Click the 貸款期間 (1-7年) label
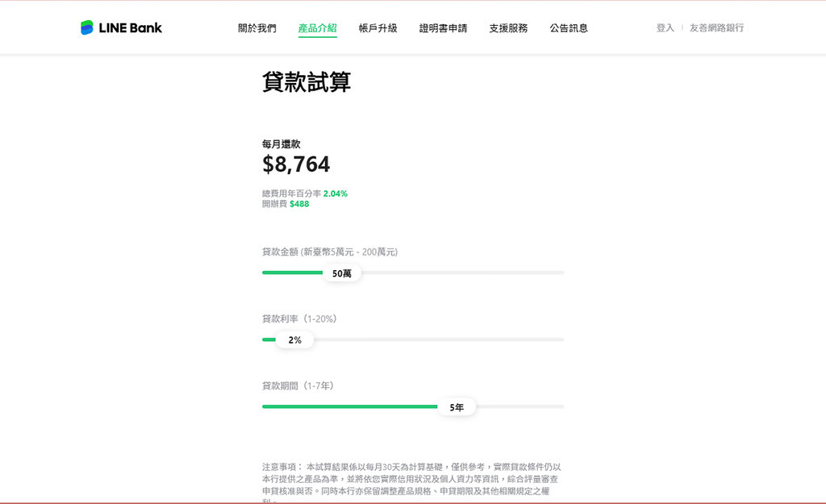This screenshot has width=826, height=504. point(298,385)
